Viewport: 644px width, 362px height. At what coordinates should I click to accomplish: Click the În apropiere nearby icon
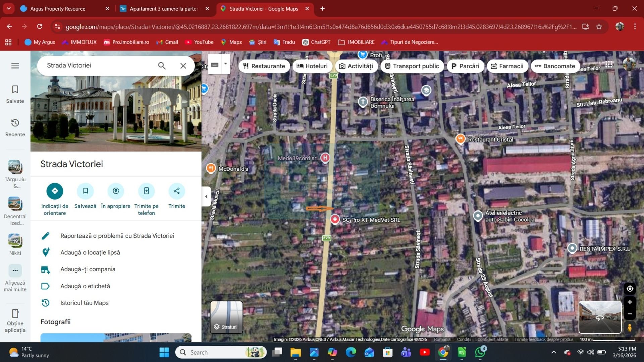(116, 191)
